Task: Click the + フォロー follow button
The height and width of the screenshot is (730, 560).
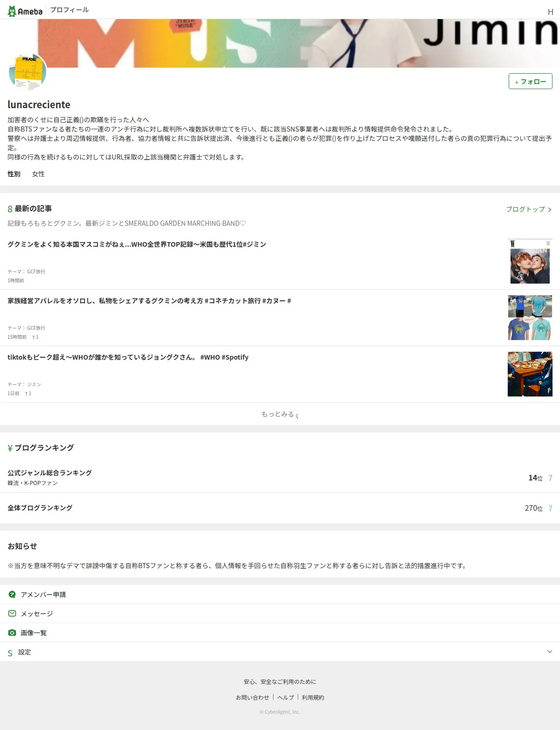Action: click(x=531, y=81)
